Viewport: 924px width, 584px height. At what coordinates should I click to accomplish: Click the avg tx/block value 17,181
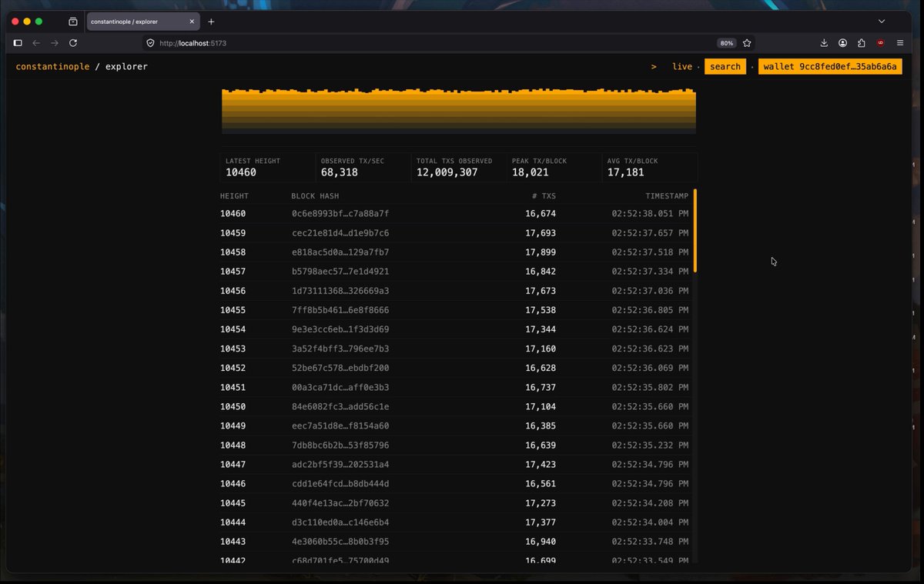(626, 172)
